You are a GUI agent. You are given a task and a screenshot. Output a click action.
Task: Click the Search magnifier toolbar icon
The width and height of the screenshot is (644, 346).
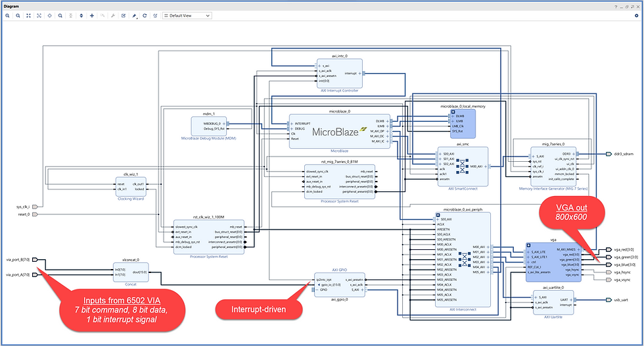60,16
